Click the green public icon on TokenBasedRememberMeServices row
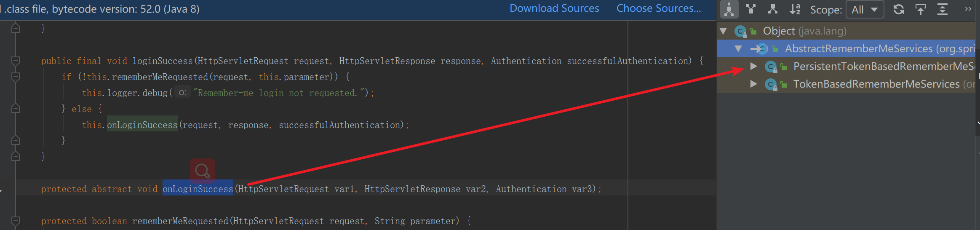The image size is (980, 230). click(x=784, y=84)
